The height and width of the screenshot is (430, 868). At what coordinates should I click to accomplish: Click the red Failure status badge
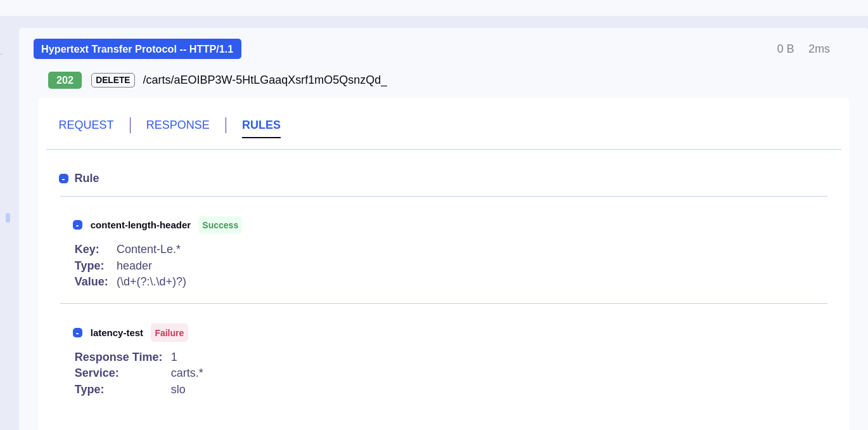(169, 333)
